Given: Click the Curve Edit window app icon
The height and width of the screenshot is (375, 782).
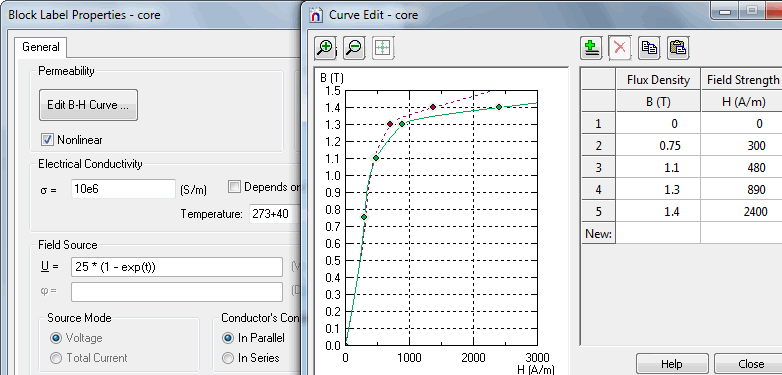Looking at the screenshot, I should click(316, 14).
